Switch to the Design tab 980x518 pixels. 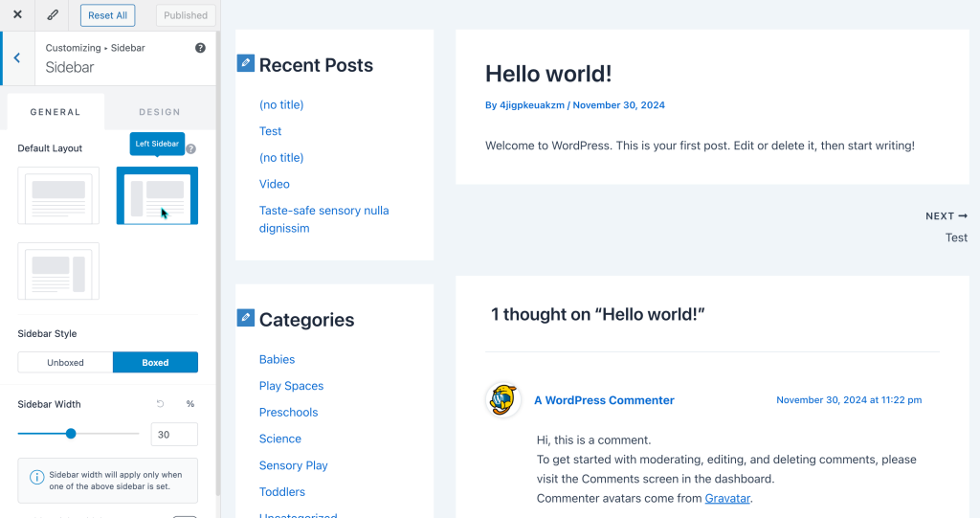[x=159, y=112]
